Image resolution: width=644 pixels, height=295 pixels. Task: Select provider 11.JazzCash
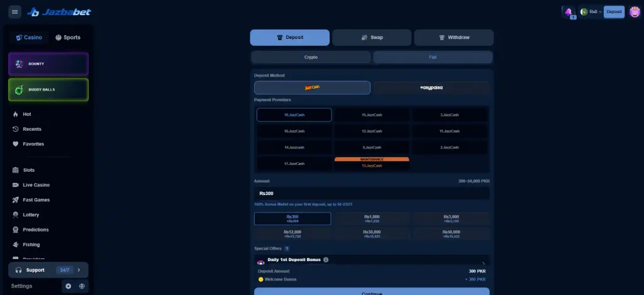(x=449, y=131)
